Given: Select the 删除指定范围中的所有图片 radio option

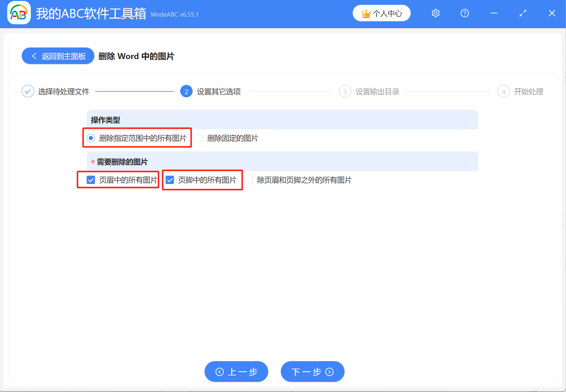Looking at the screenshot, I should 91,138.
